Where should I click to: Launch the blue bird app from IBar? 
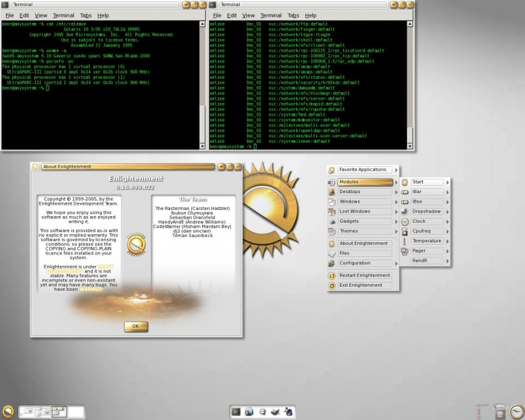[x=288, y=411]
